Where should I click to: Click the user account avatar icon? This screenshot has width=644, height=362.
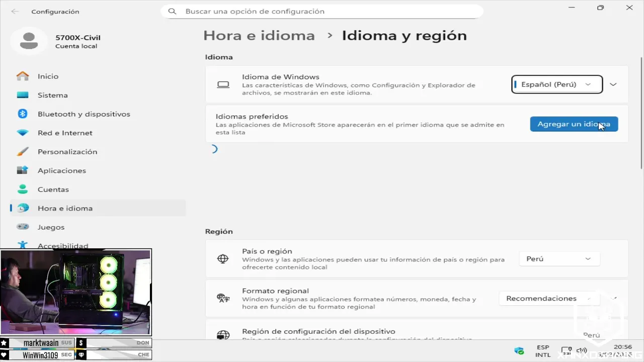(30, 41)
